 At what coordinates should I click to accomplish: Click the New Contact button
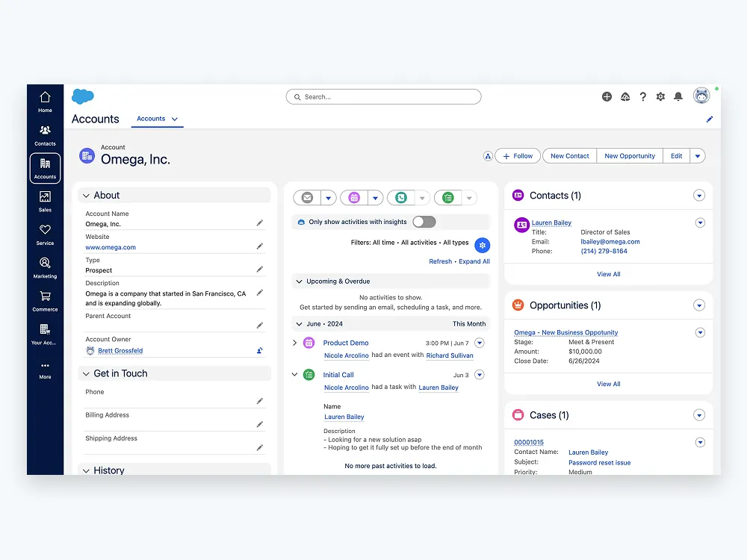click(569, 156)
